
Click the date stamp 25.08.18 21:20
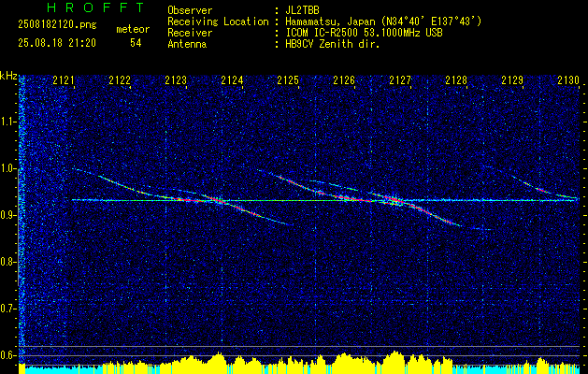click(x=57, y=43)
